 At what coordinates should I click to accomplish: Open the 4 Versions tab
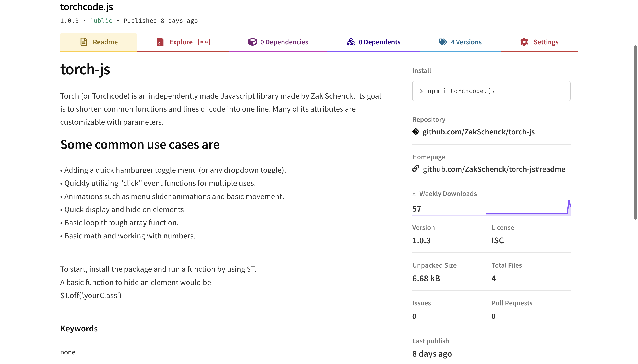pyautogui.click(x=460, y=42)
